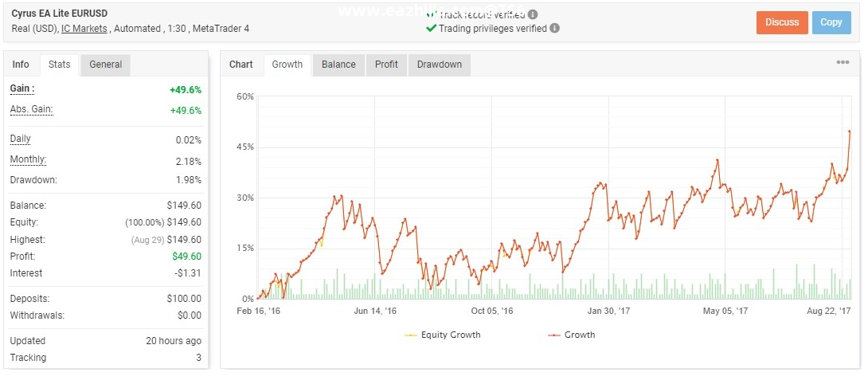Switch to the Profit chart tab
Screen dimensions: 868x388
pyautogui.click(x=386, y=65)
